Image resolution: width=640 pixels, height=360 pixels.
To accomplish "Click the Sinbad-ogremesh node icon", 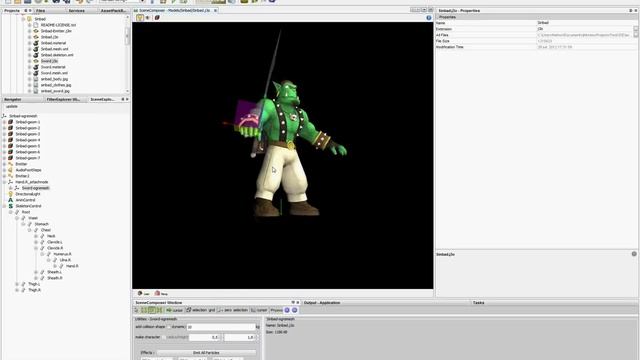I will coord(4,116).
